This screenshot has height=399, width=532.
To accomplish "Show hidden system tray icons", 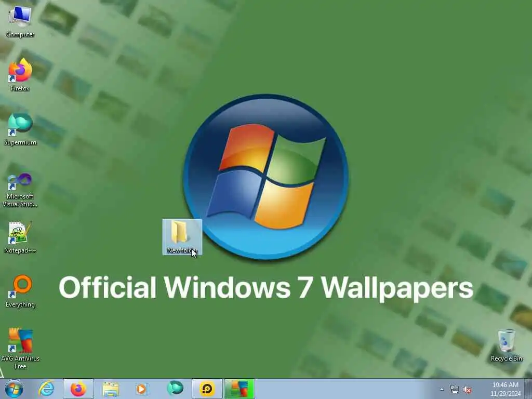I will (442, 390).
